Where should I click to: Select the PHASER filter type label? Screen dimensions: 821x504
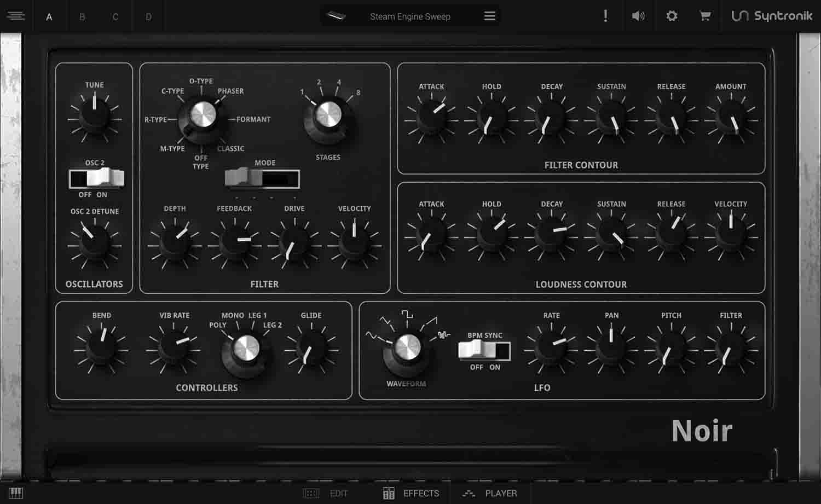tap(230, 91)
